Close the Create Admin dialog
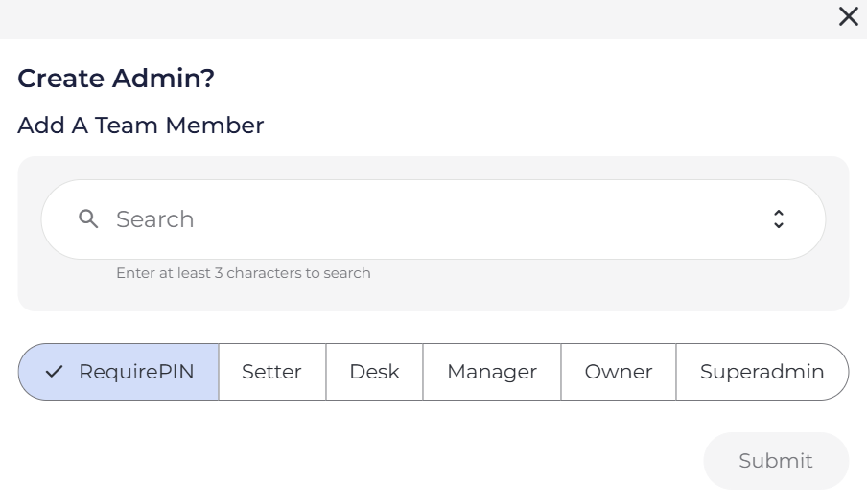The width and height of the screenshot is (867, 504). [848, 16]
